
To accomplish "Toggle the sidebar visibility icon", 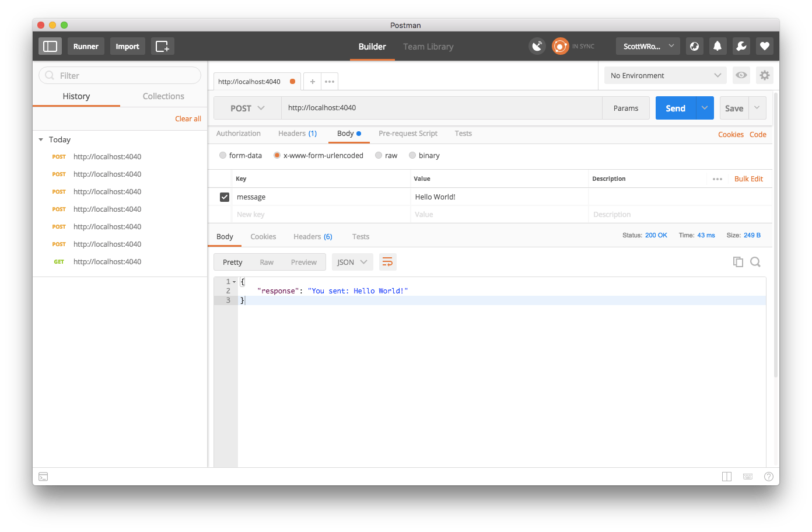I will pyautogui.click(x=50, y=45).
